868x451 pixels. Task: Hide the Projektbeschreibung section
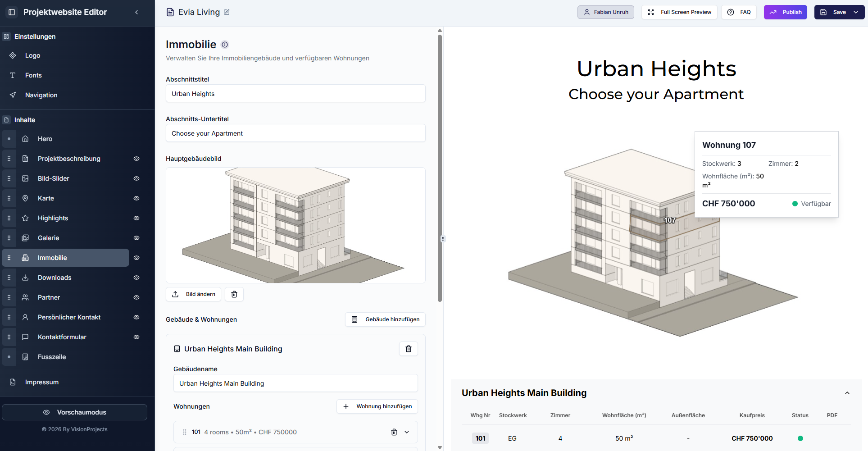[x=136, y=159]
